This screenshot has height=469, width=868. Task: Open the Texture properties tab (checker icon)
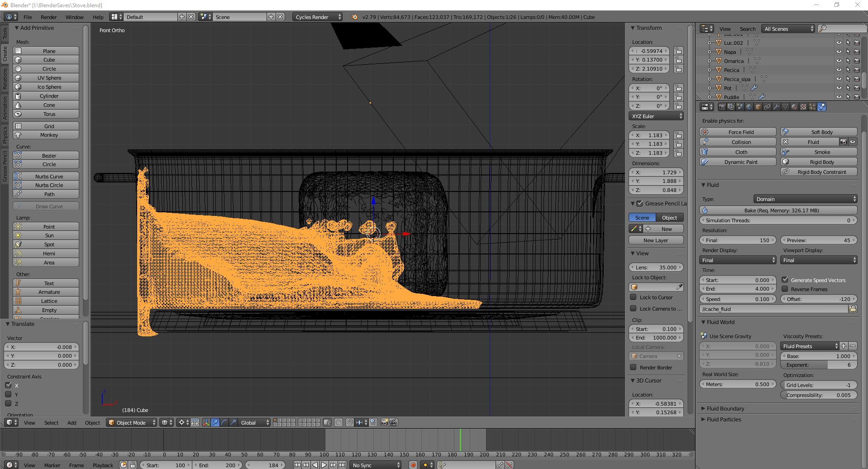803,107
